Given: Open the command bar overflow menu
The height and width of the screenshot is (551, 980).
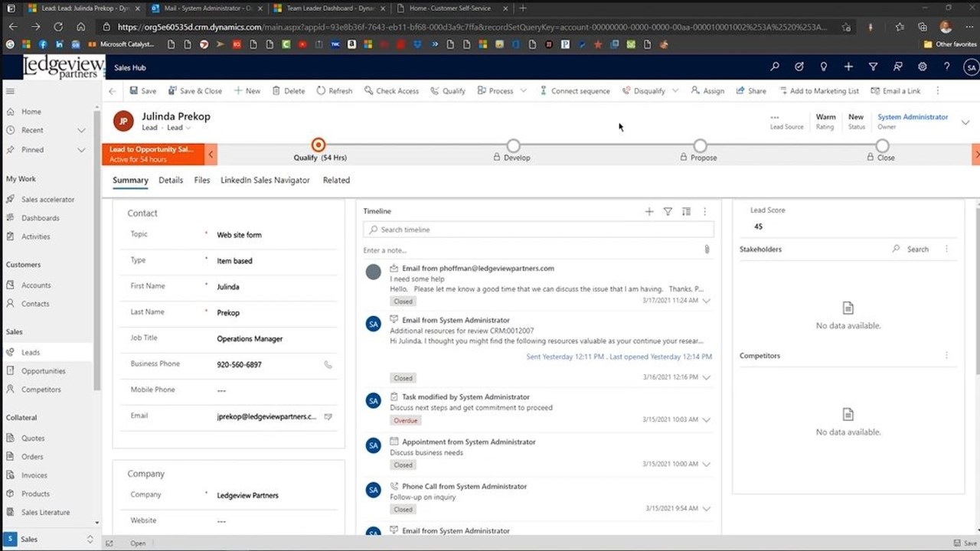Looking at the screenshot, I should coord(938,90).
